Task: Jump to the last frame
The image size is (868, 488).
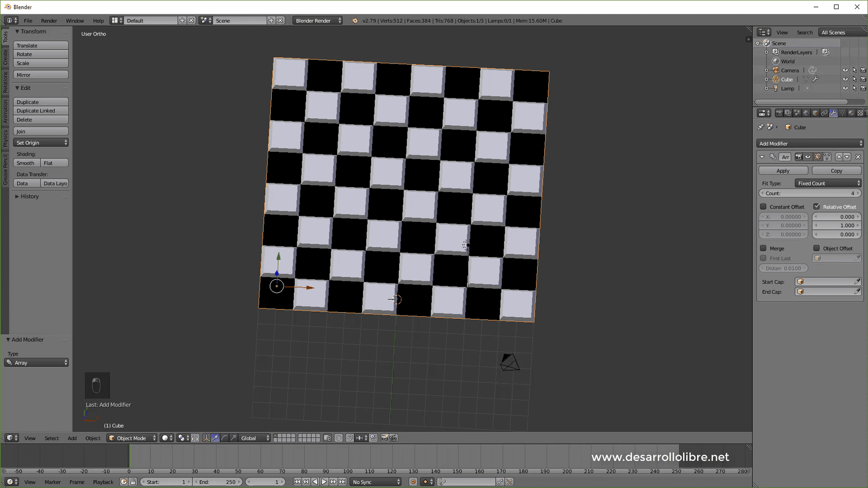Action: pyautogui.click(x=342, y=481)
